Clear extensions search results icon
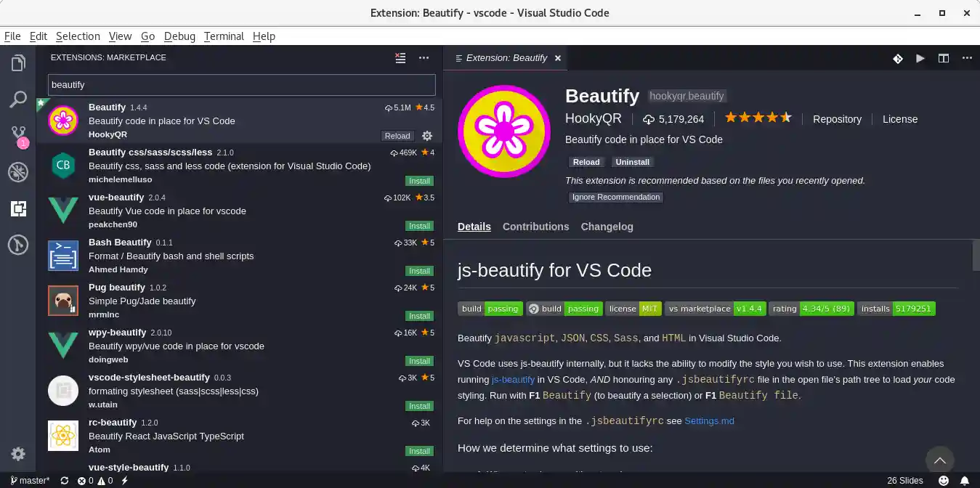The height and width of the screenshot is (488, 980). pos(400,58)
